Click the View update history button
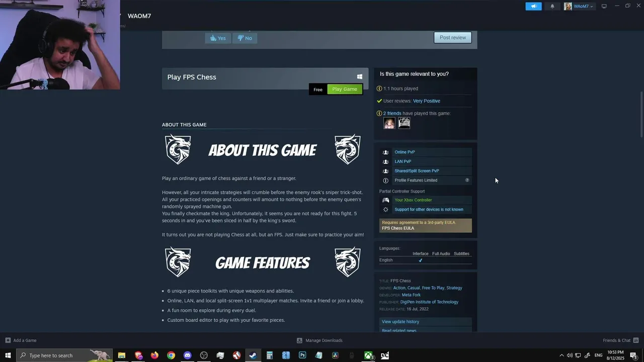644x362 pixels. 426,322
